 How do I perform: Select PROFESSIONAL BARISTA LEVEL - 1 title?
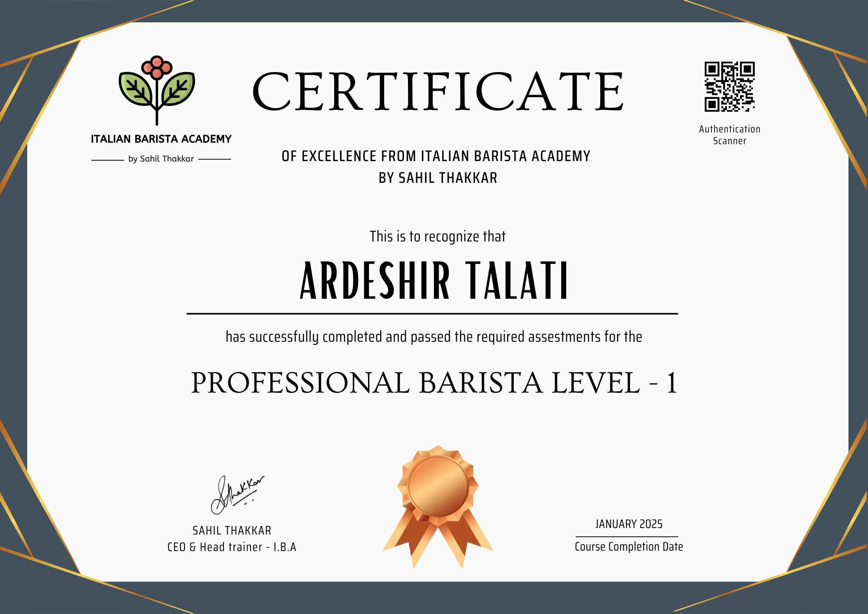click(x=434, y=383)
